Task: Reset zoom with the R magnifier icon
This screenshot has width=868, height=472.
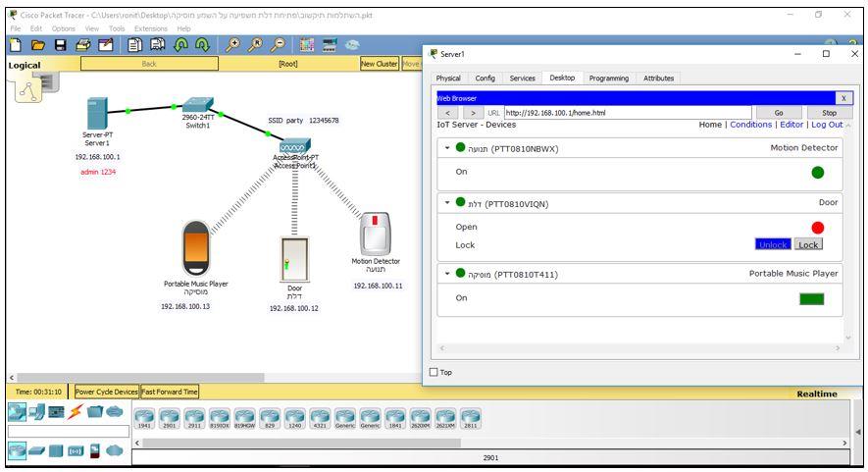Action: pyautogui.click(x=255, y=45)
